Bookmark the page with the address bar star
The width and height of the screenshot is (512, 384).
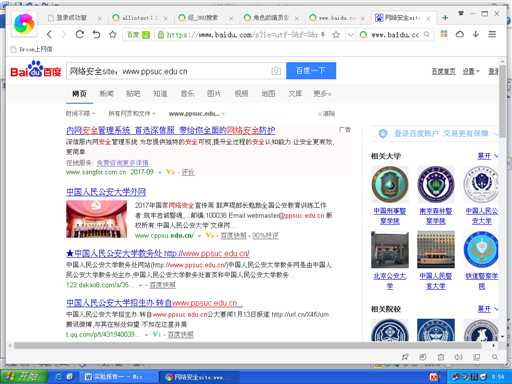click(x=336, y=35)
